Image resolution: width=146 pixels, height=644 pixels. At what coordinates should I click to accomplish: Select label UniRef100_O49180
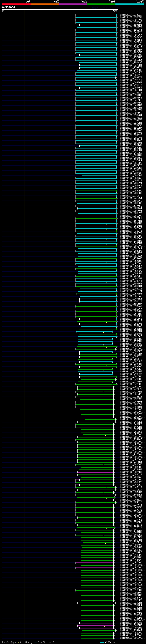(x=131, y=105)
